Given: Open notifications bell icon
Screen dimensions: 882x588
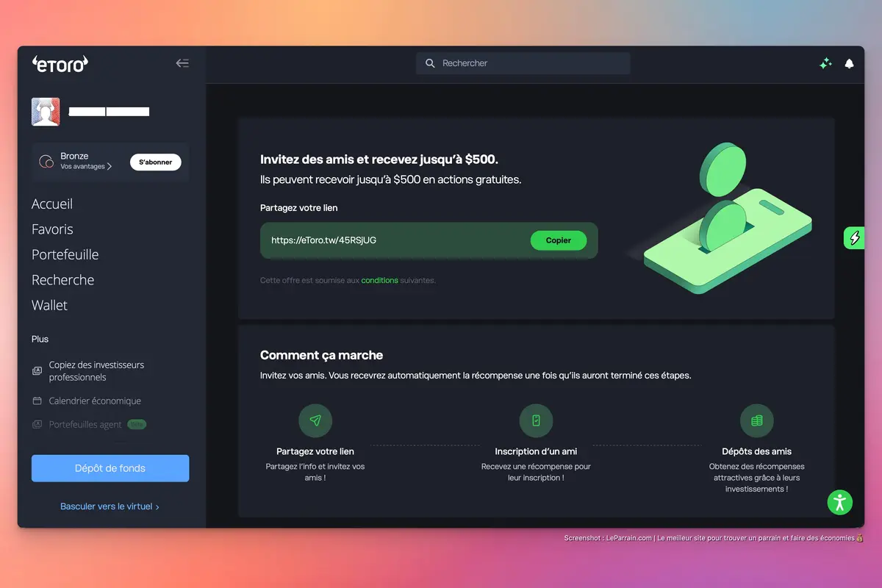Looking at the screenshot, I should [849, 63].
